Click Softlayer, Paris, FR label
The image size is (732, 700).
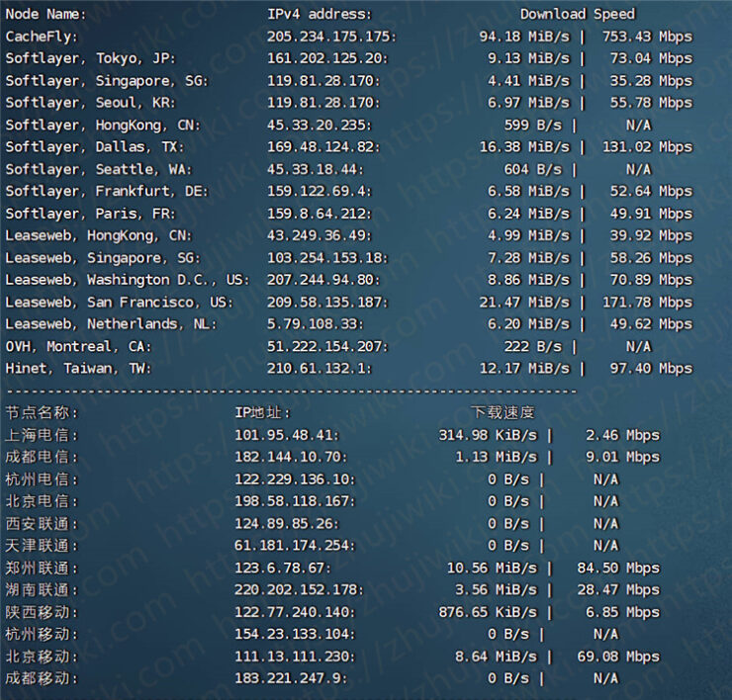pos(90,215)
